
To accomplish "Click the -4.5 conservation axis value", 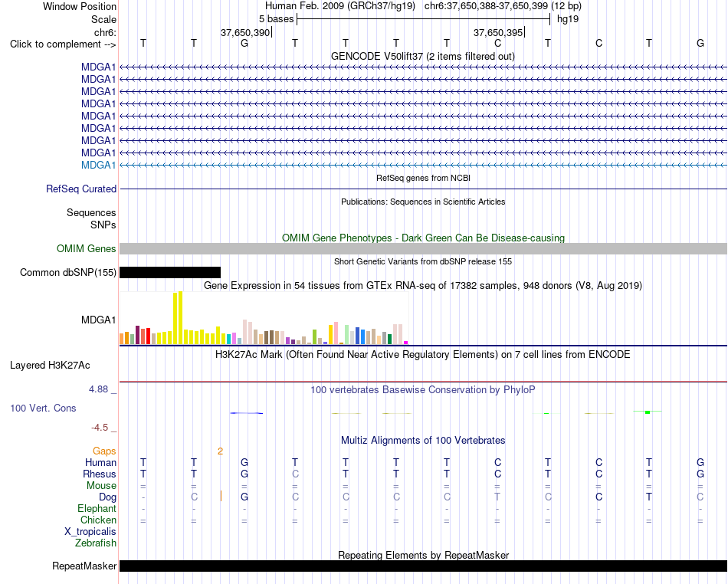I will point(100,428).
